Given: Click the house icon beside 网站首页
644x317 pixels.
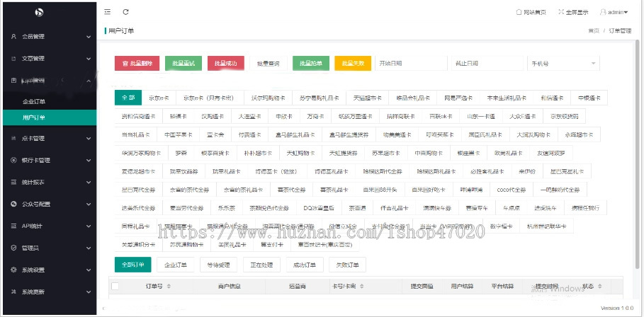Looking at the screenshot, I should [x=519, y=12].
